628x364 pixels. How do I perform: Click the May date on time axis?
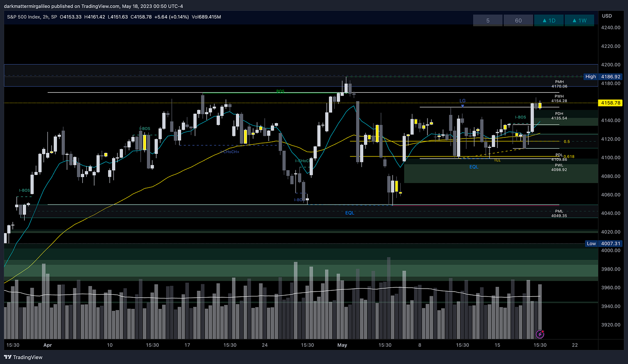(342, 345)
